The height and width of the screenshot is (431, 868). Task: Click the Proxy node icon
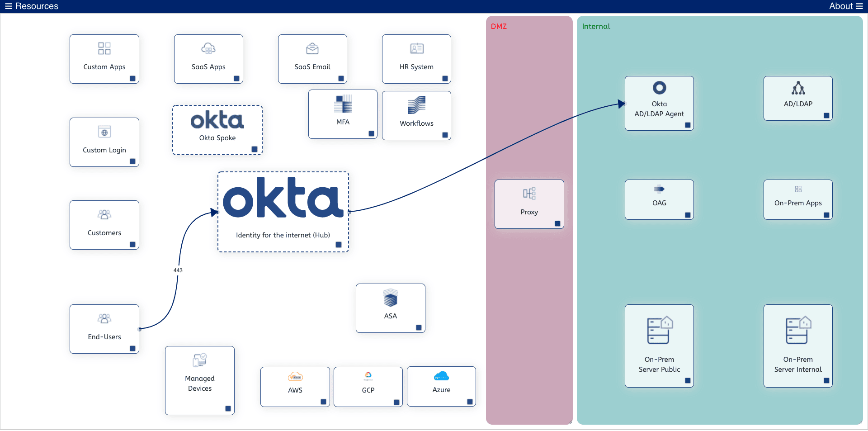(529, 194)
